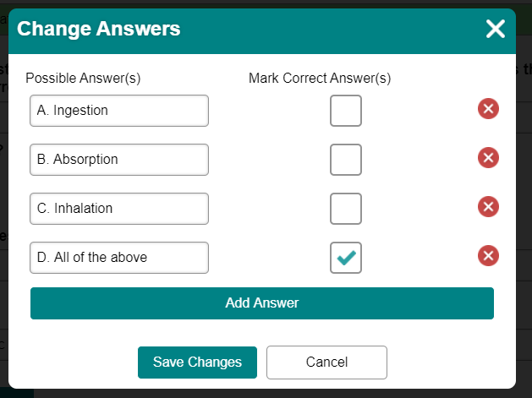The width and height of the screenshot is (532, 398).
Task: Delete the Inhalation answer row
Action: pyautogui.click(x=488, y=206)
